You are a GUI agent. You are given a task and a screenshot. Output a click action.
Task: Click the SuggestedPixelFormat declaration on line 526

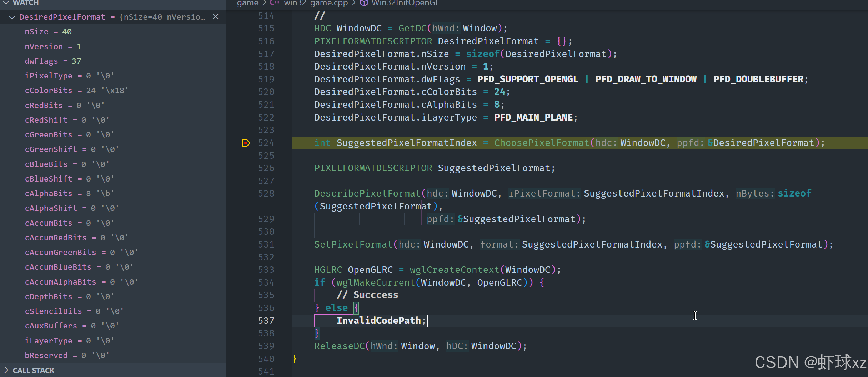click(494, 168)
